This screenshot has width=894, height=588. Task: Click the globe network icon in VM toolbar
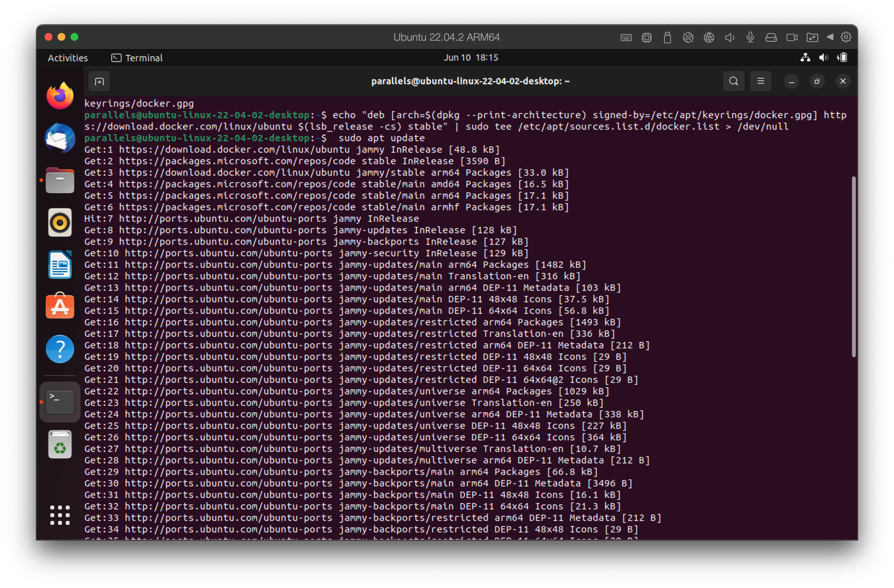pyautogui.click(x=709, y=38)
